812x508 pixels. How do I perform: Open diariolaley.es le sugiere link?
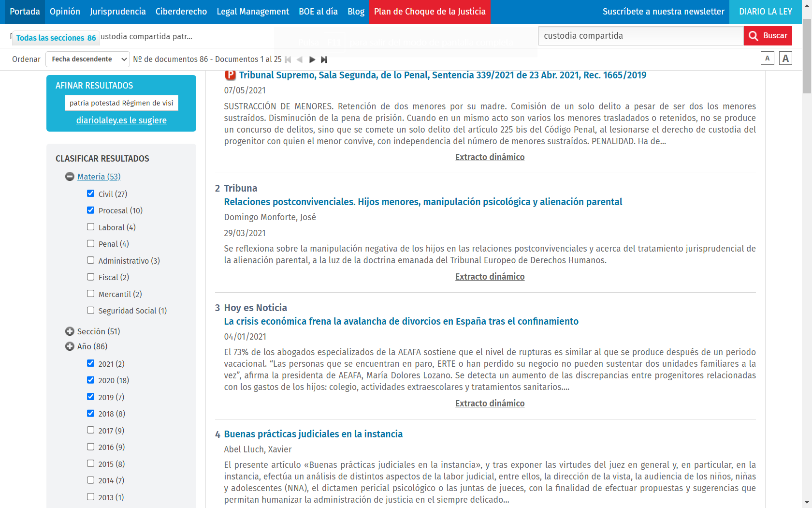(121, 120)
